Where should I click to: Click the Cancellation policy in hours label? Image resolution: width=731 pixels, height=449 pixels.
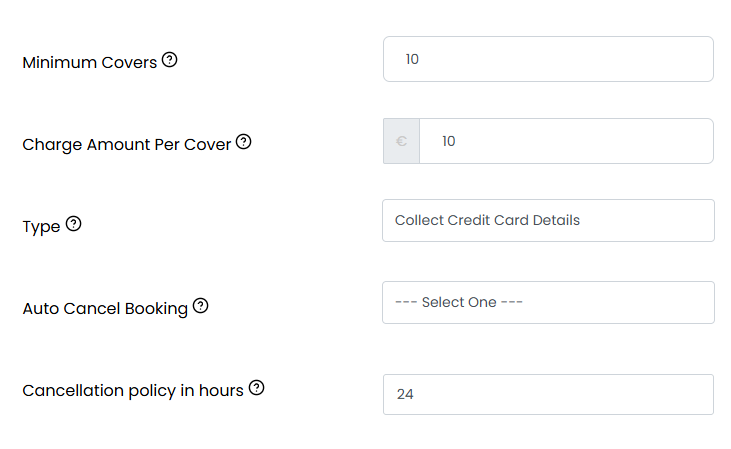click(x=133, y=391)
